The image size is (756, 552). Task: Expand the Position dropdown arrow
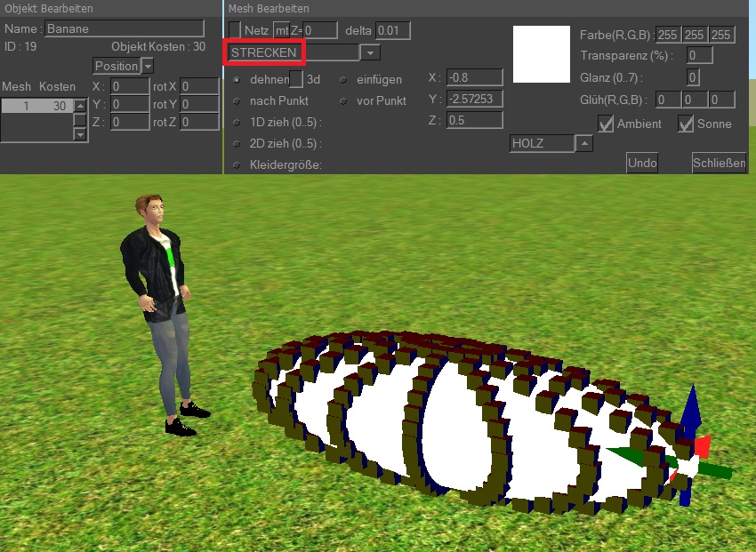148,66
